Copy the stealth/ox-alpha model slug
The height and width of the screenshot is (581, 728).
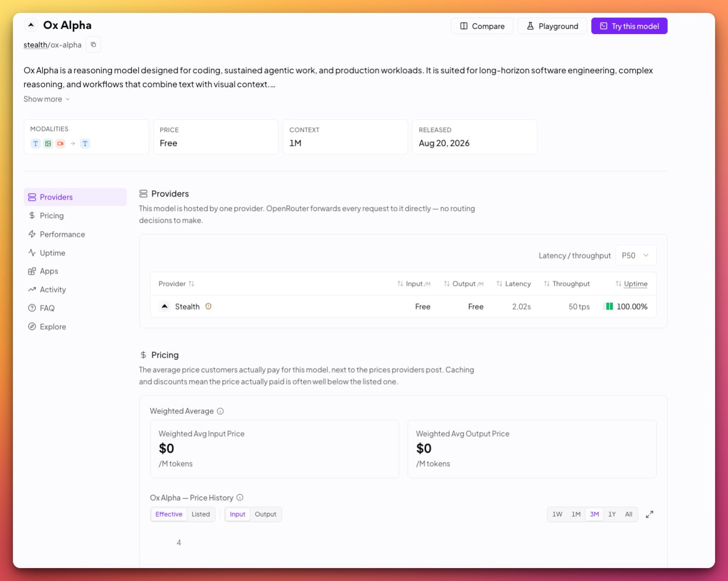[x=93, y=45]
